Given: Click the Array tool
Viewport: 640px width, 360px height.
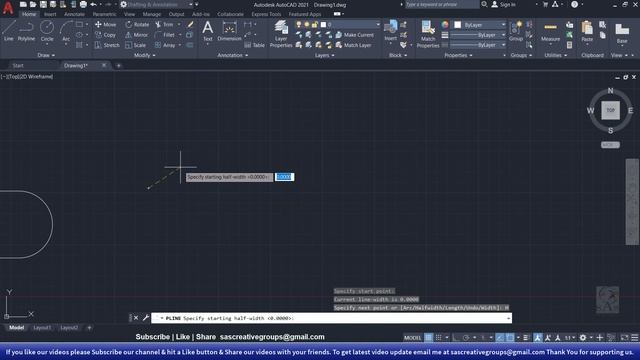Looking at the screenshot, I should tap(165, 45).
